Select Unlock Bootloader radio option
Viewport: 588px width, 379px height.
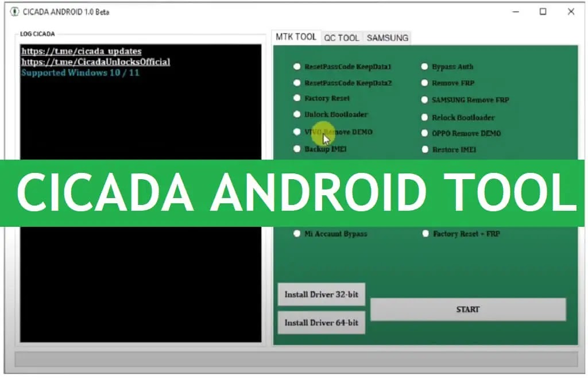pyautogui.click(x=297, y=114)
